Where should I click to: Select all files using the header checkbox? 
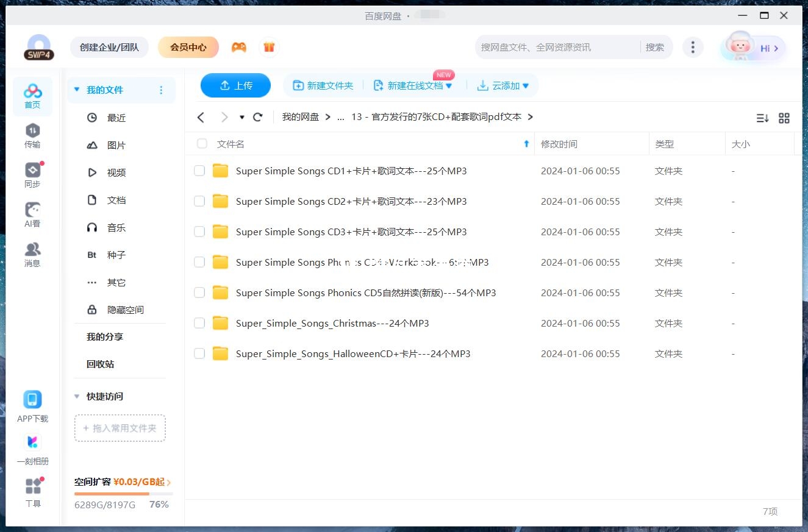202,144
